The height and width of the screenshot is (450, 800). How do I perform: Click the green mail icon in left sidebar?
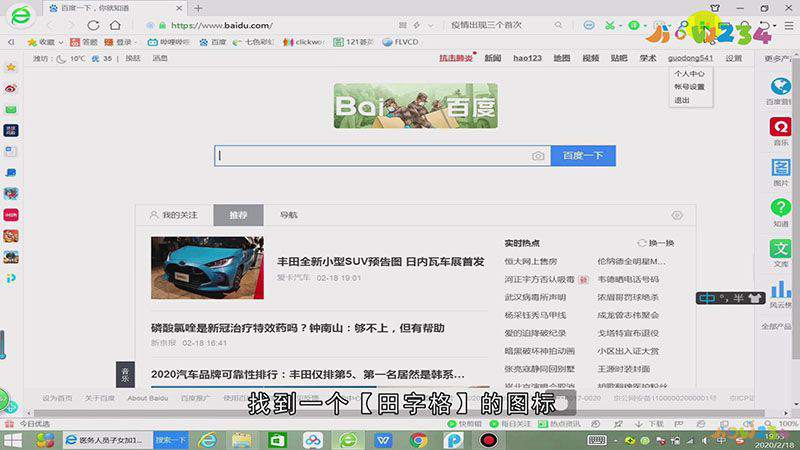(x=11, y=110)
